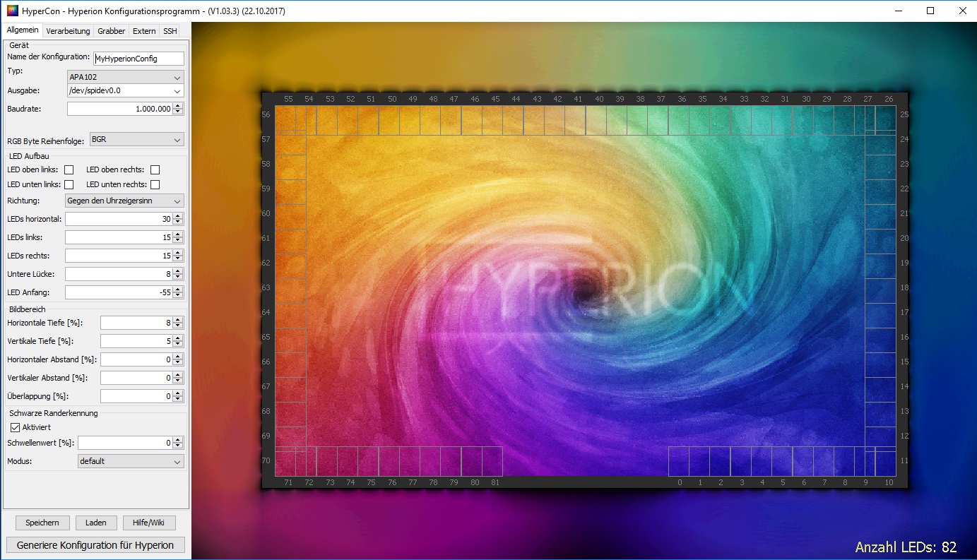The width and height of the screenshot is (977, 560).
Task: Increase Überlappung with up arrow
Action: point(178,393)
